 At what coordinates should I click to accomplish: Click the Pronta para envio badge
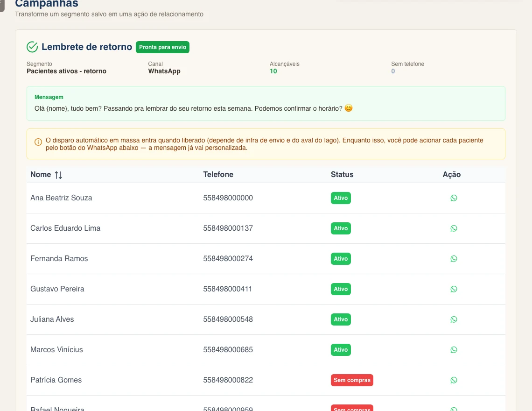pyautogui.click(x=162, y=47)
